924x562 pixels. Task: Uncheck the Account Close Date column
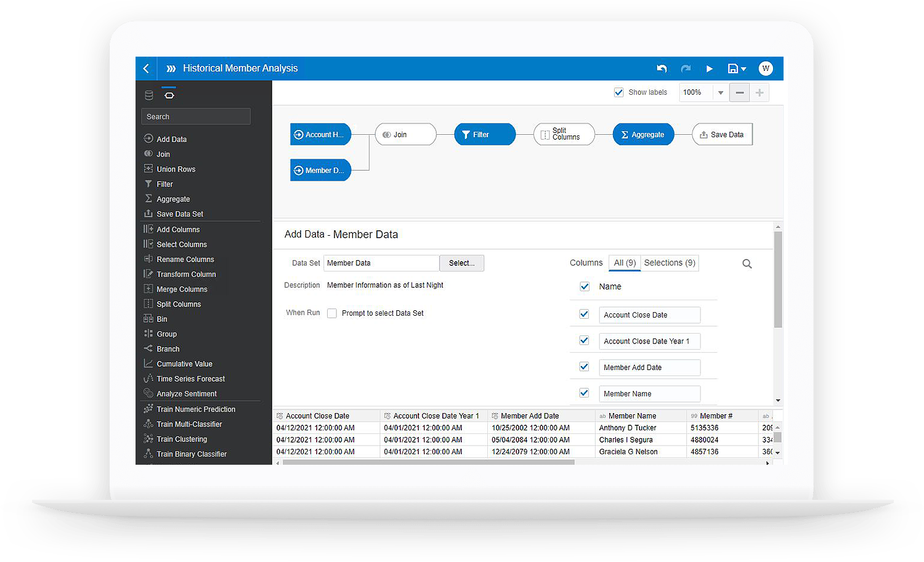tap(584, 315)
